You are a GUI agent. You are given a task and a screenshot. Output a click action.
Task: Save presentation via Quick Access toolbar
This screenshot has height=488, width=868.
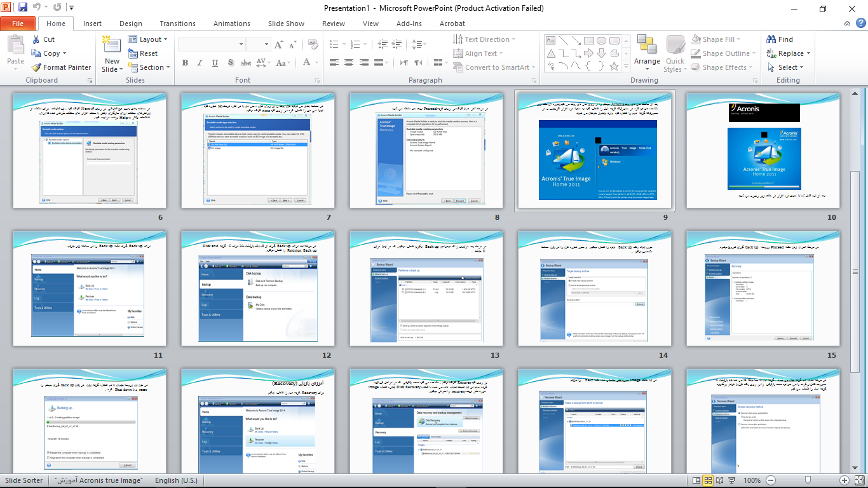click(23, 8)
